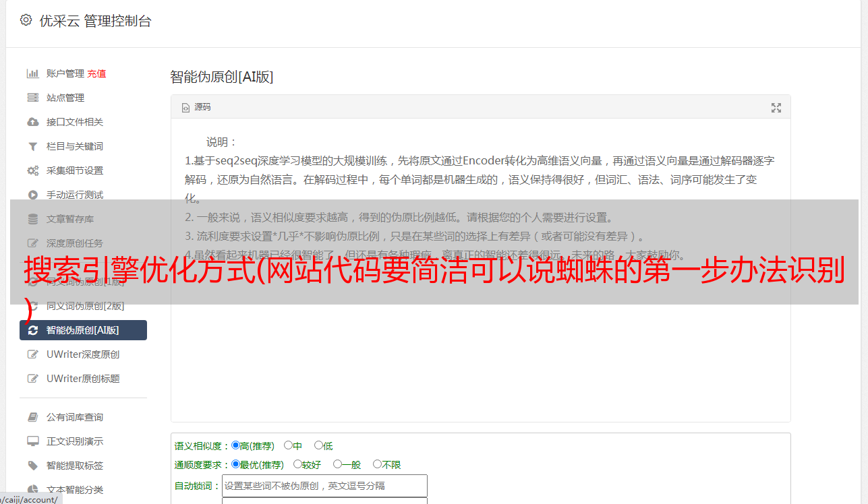Viewport: 868px width, 504px height.
Task: Click the 自动锁词： label
Action: 198,486
